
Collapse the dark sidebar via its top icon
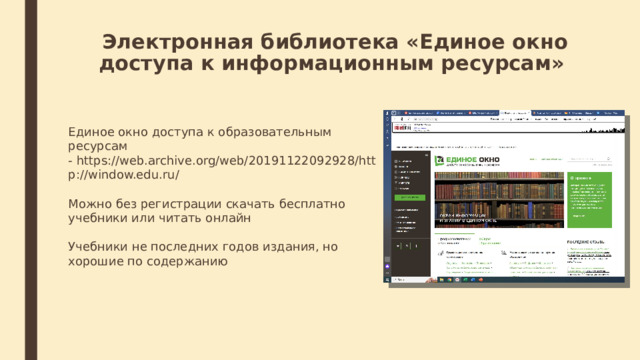427,155
